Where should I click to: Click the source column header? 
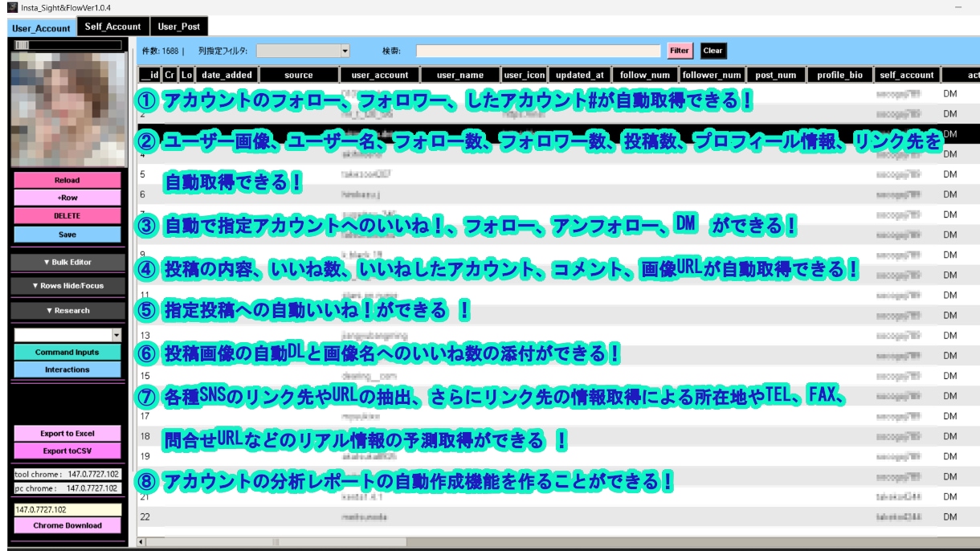(299, 75)
